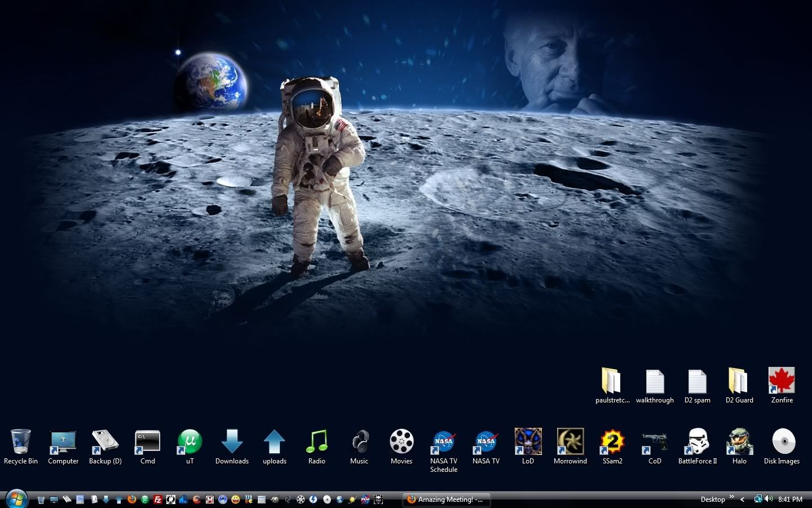Screen dimensions: 812x508
Task: Open the Windows Start menu orb
Action: pos(16,499)
